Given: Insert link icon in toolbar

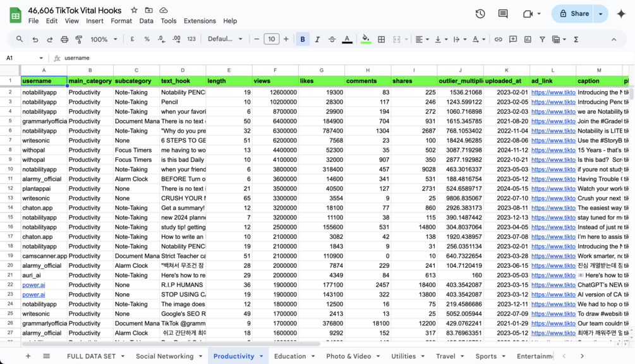Looking at the screenshot, I should point(498,39).
